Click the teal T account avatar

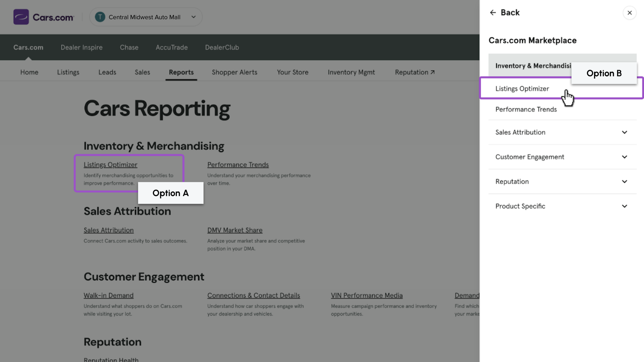point(100,17)
